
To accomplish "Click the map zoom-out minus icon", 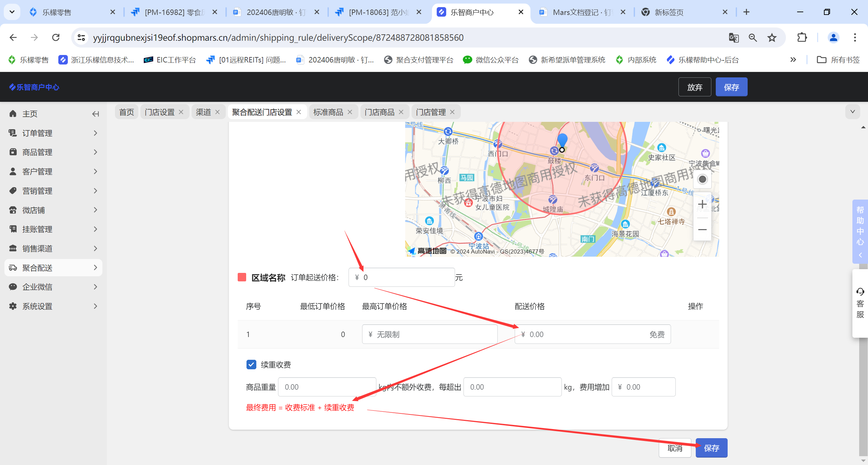I will point(702,230).
